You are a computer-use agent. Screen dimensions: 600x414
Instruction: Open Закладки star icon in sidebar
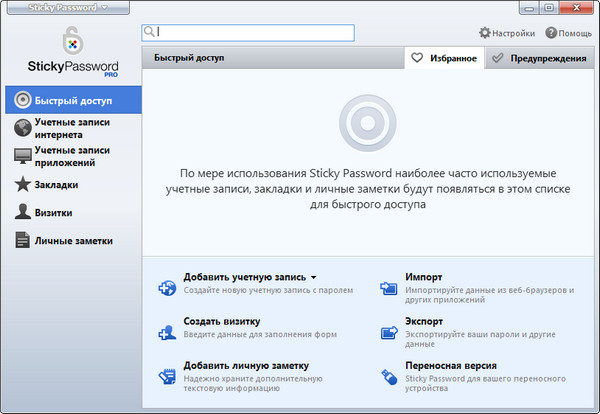22,185
